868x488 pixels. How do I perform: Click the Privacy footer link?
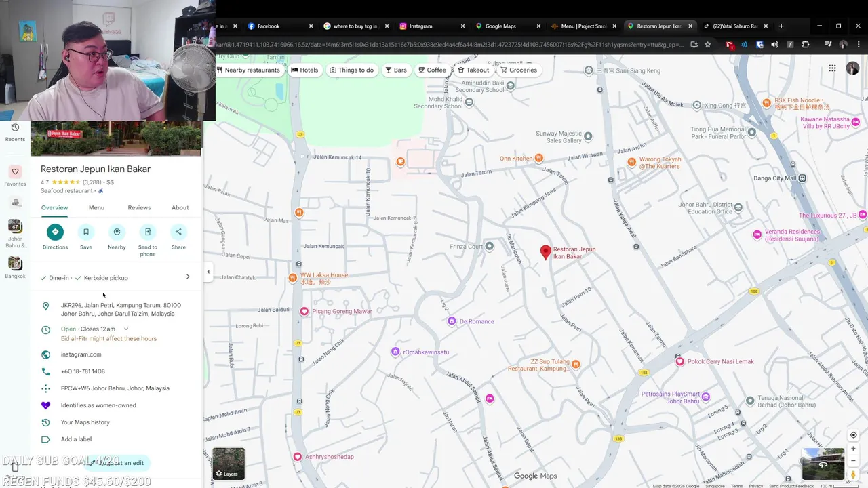[755, 485]
